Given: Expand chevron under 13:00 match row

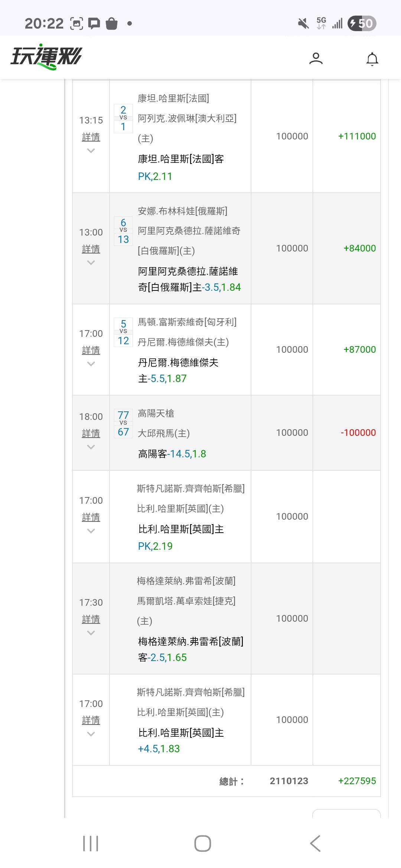Looking at the screenshot, I should coord(91,263).
